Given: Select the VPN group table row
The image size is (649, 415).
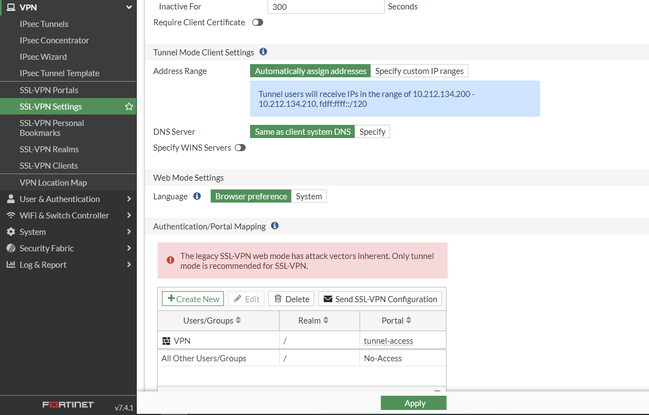Looking at the screenshot, I should (x=302, y=341).
